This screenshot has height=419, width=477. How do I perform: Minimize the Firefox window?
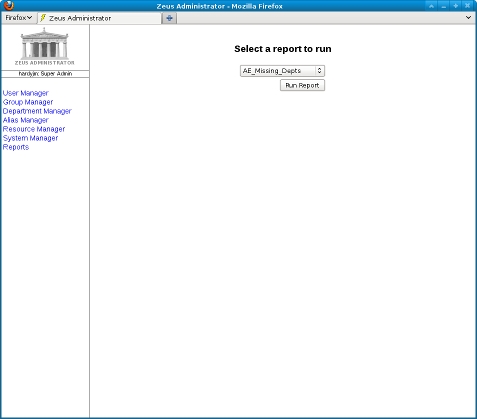[443, 6]
